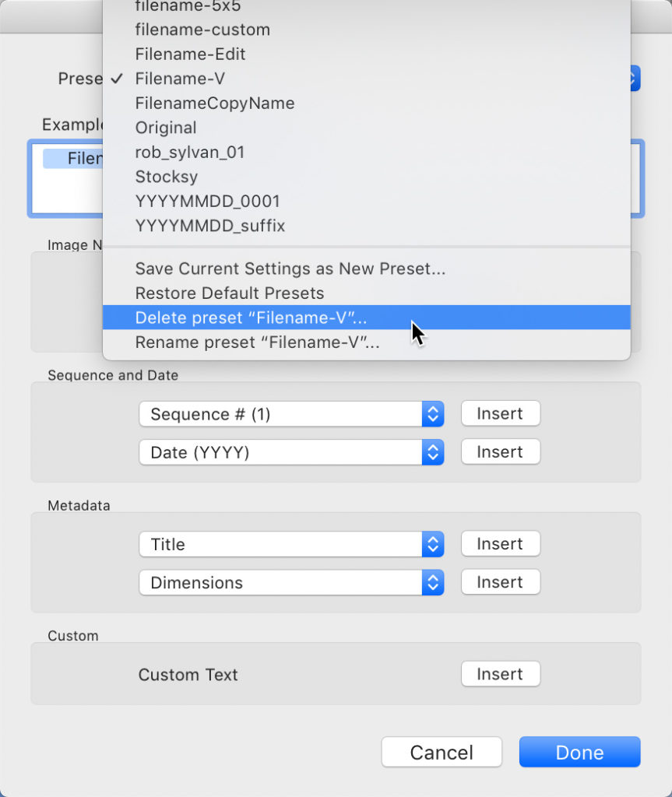The height and width of the screenshot is (797, 672).
Task: Choose the filename-custom preset
Action: click(x=202, y=30)
